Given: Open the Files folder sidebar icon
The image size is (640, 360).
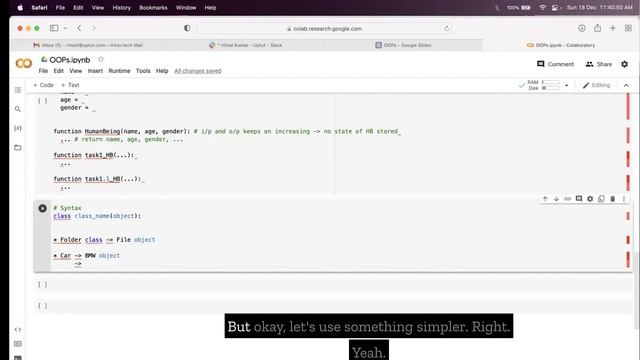Looking at the screenshot, I should tap(18, 147).
